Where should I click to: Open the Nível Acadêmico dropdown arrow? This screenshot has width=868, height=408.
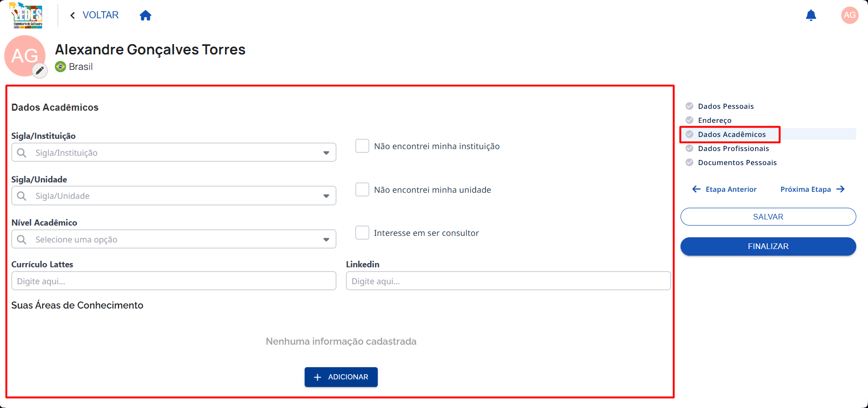pos(326,240)
